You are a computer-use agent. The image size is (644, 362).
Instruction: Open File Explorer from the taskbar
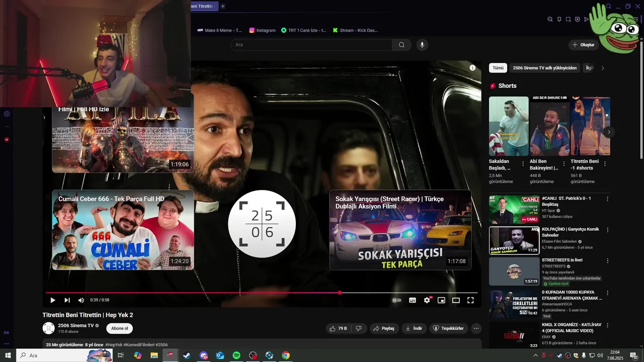154,355
